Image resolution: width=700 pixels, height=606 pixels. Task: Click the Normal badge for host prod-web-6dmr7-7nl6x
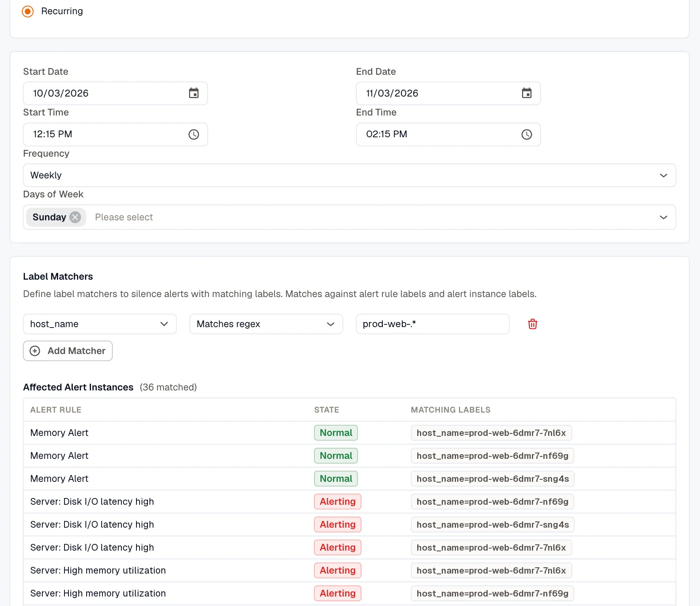[336, 433]
